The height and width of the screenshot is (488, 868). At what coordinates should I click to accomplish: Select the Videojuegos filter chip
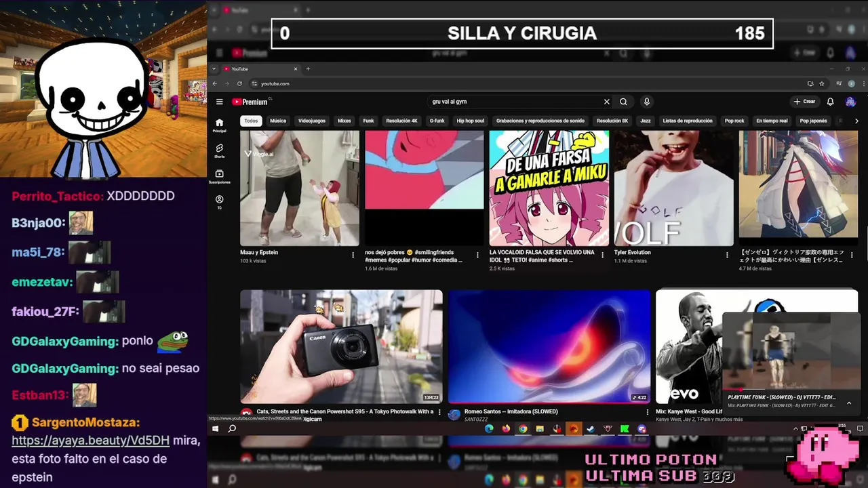pos(312,121)
